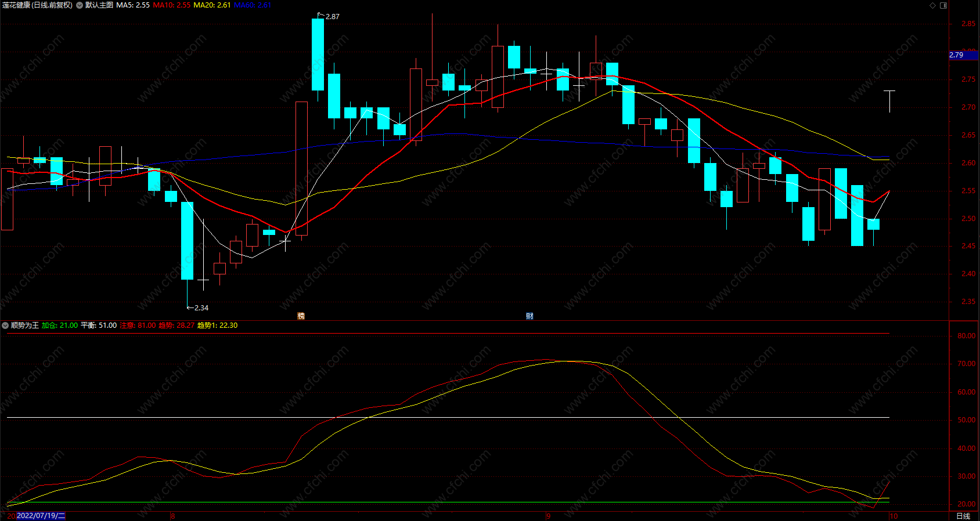Click the 2.87 high price label
Viewport: 980px width, 521px height.
(x=333, y=17)
